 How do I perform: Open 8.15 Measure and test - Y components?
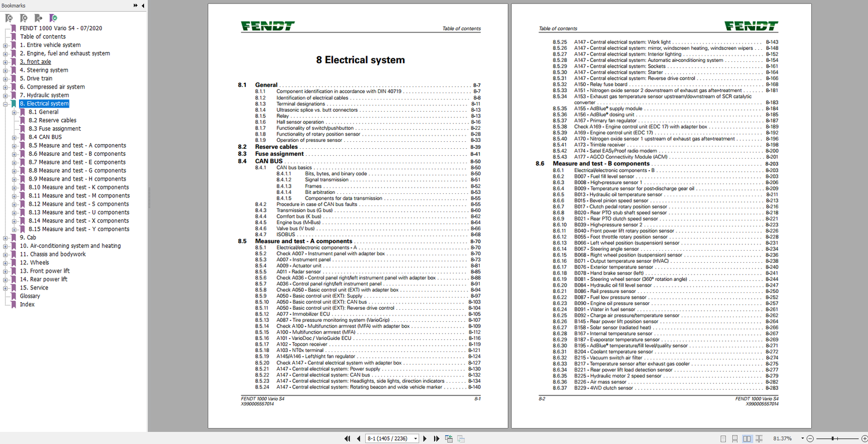click(79, 229)
